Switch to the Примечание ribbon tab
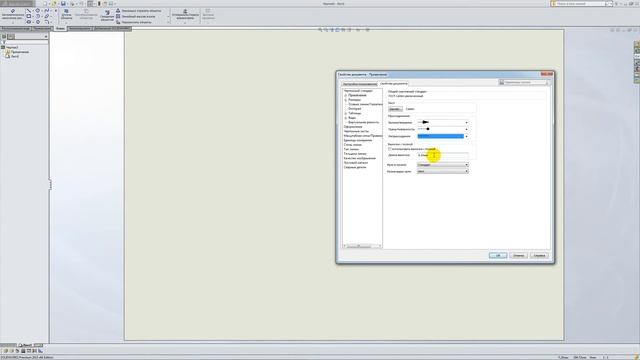 [x=42, y=29]
